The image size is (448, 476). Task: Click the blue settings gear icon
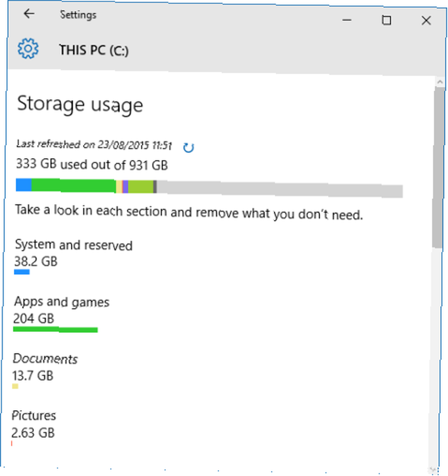point(28,49)
